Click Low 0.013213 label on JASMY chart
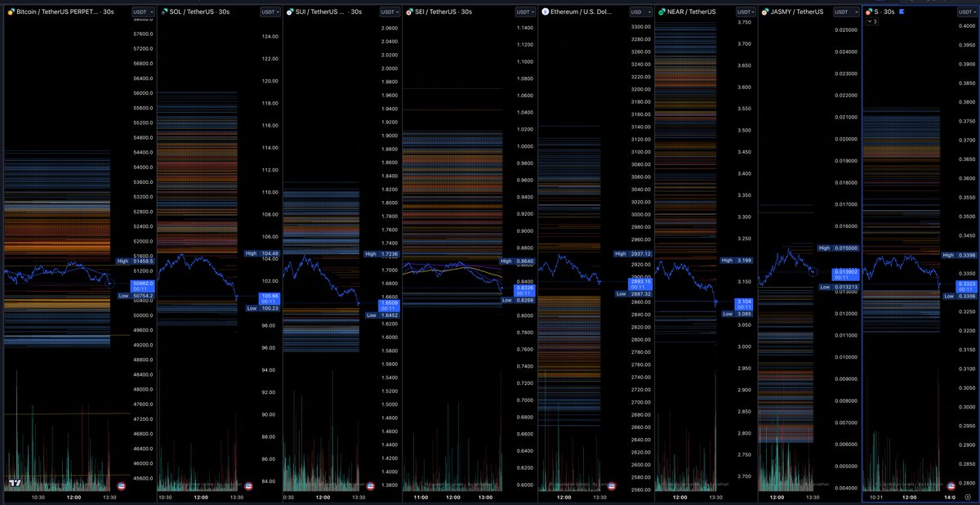 click(839, 288)
